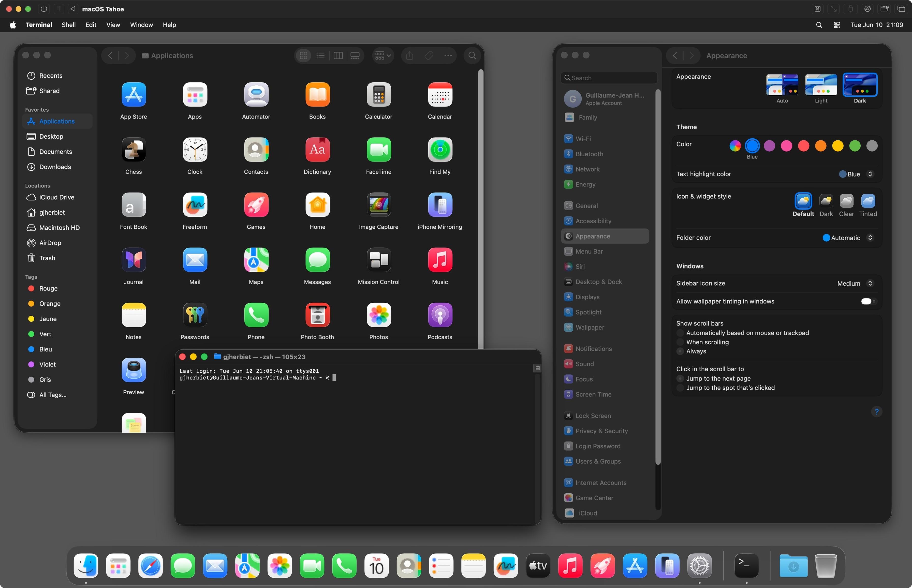
Task: Toggle Allow wallpaper tinting in windows
Action: tap(869, 301)
